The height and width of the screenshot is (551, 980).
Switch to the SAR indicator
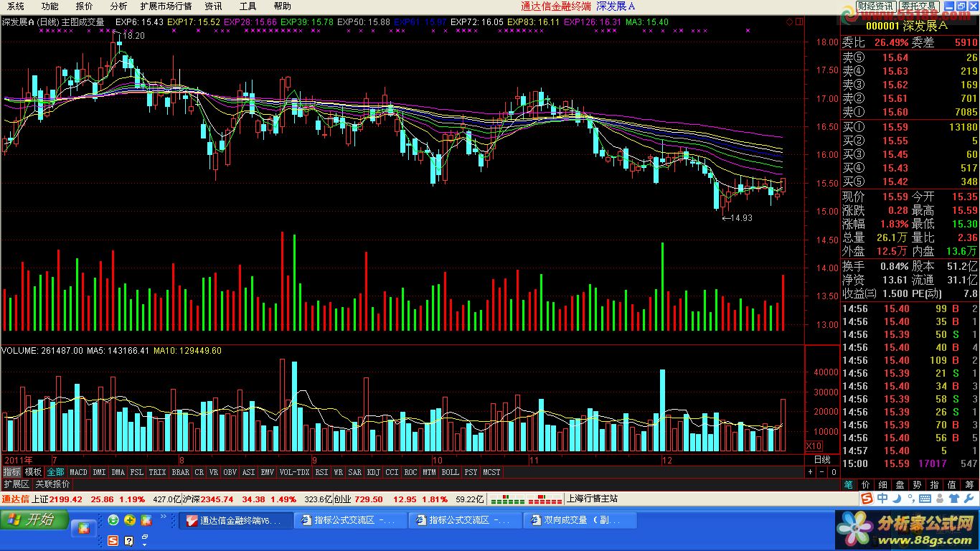coord(355,472)
